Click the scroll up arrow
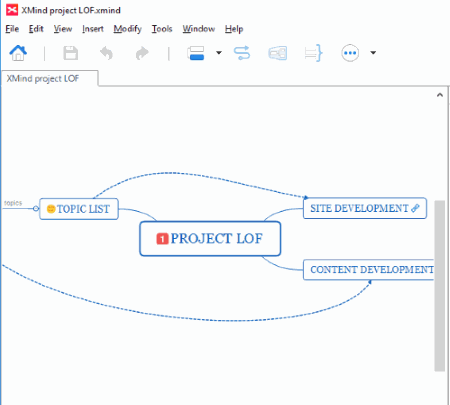The width and height of the screenshot is (450, 405). (x=440, y=95)
